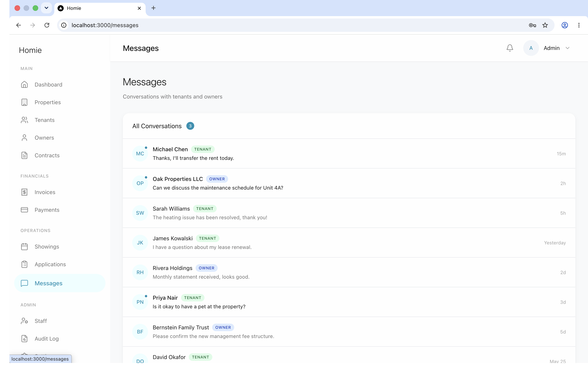Click the PN avatar for Priya Nair
The width and height of the screenshot is (588, 374).
pos(140,302)
